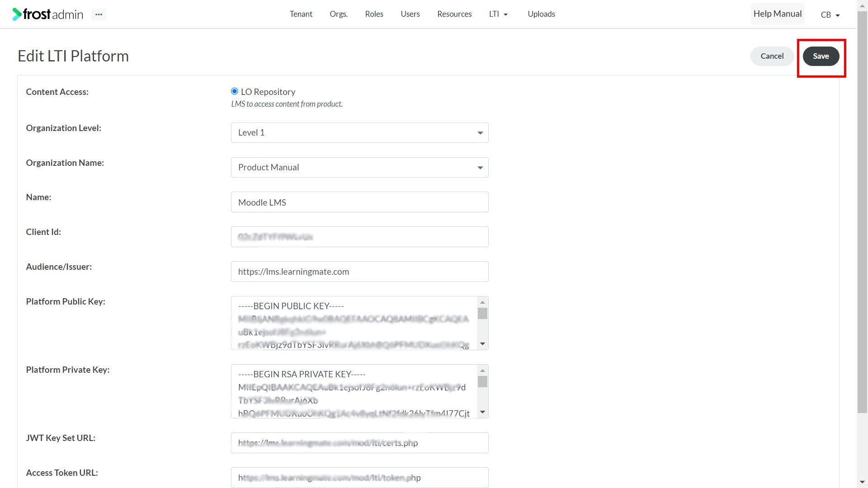The height and width of the screenshot is (488, 868).
Task: Click into the Client Id field
Action: click(x=360, y=237)
